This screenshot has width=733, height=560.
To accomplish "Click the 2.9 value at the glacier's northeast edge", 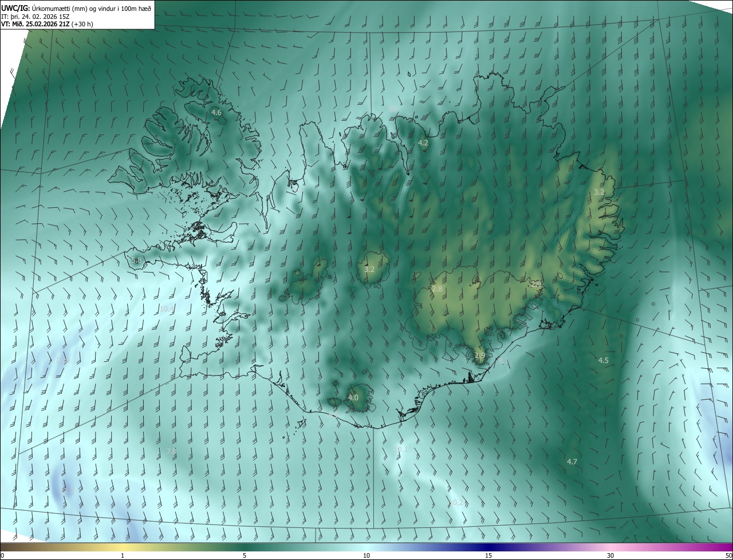I will coord(536,284).
